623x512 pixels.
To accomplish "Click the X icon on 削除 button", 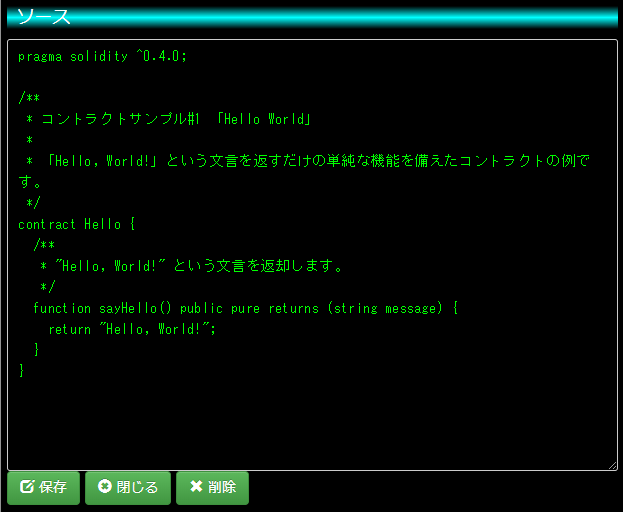I will (x=196, y=486).
